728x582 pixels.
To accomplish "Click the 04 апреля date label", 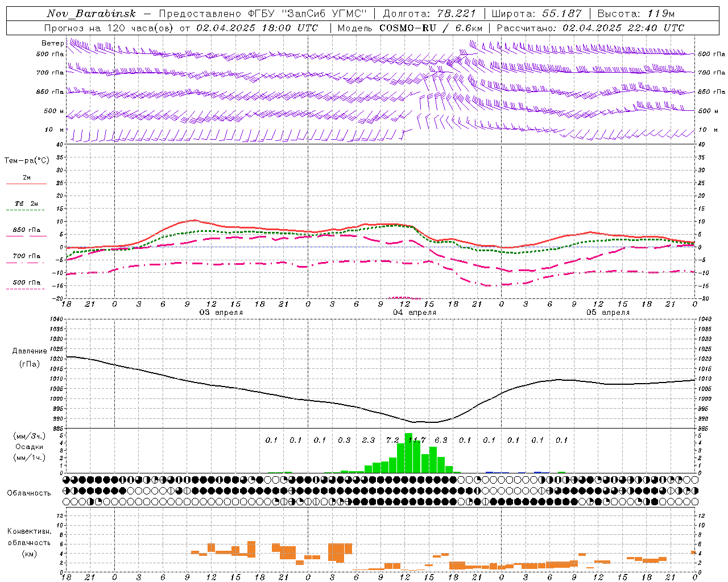I will coord(415,313).
